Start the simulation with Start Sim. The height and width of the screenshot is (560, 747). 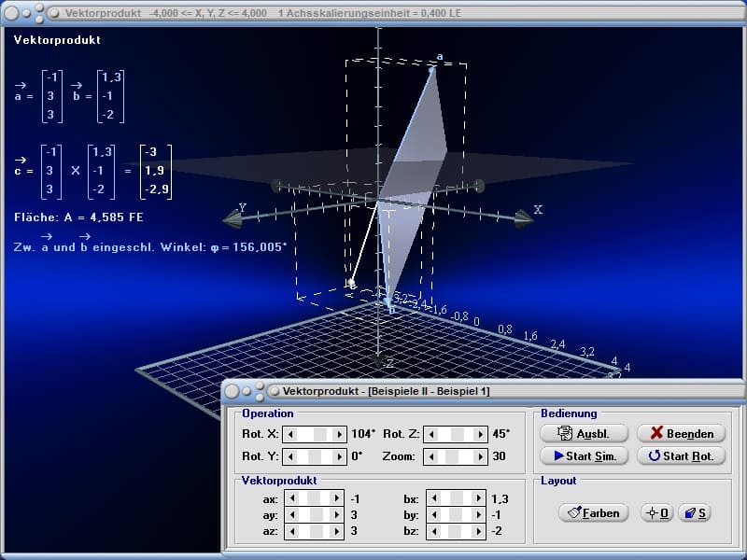coord(580,456)
